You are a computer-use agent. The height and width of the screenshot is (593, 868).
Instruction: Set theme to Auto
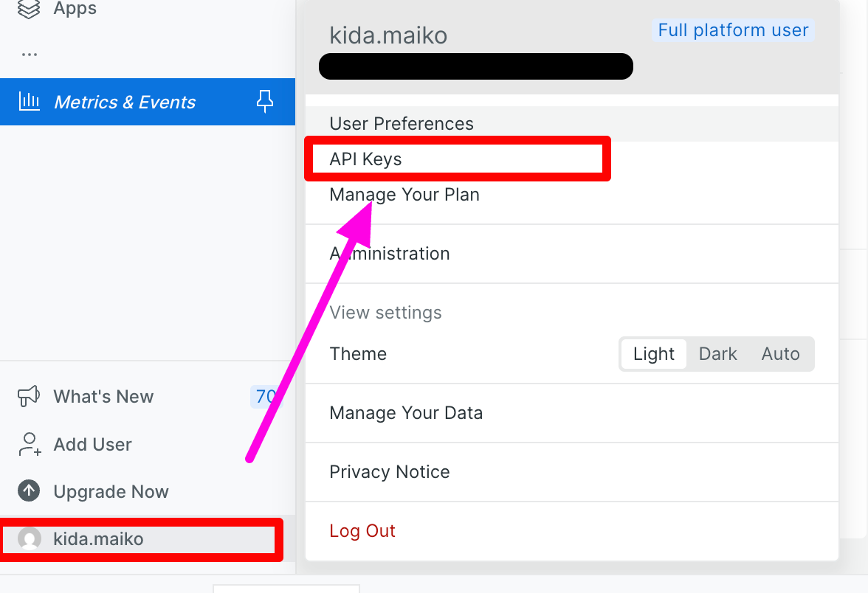point(781,354)
